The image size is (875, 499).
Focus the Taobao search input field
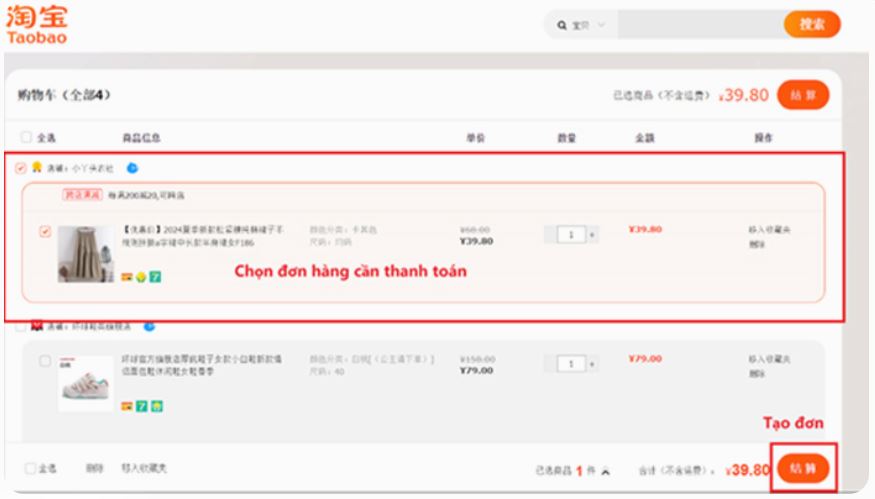pyautogui.click(x=700, y=25)
